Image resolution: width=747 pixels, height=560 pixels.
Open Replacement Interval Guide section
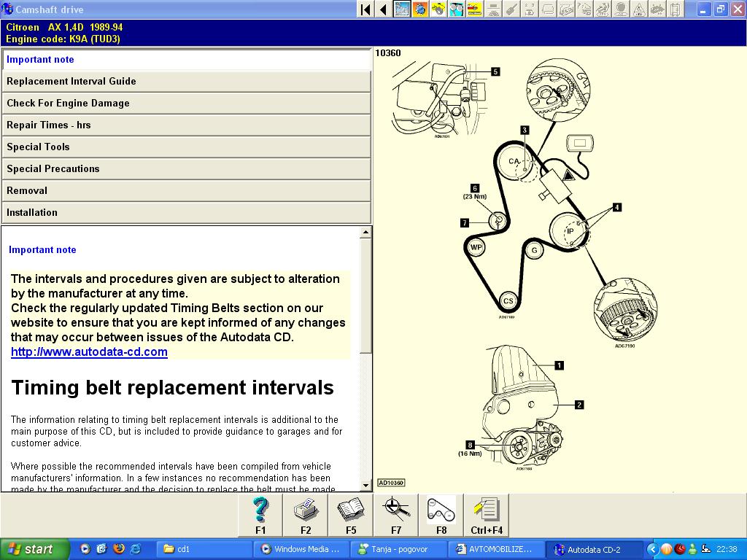186,82
